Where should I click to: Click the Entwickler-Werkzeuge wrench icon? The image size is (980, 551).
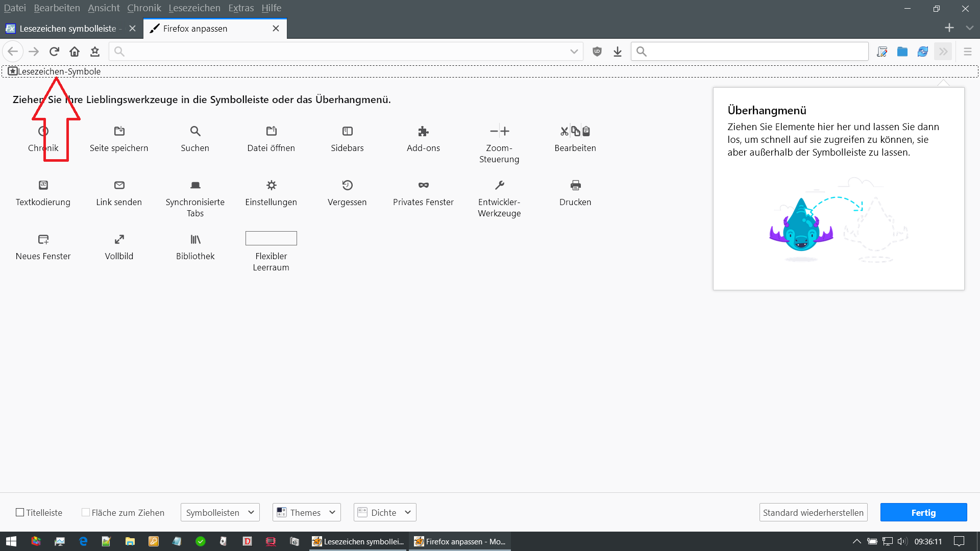[499, 185]
